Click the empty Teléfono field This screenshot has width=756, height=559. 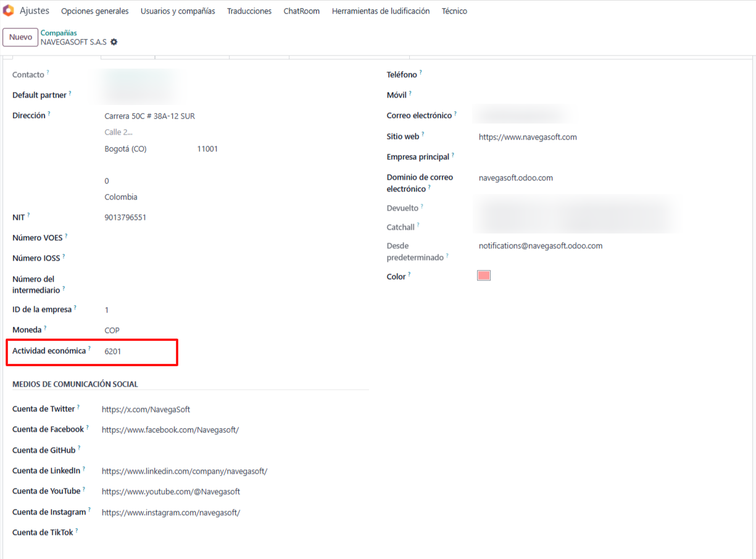610,75
